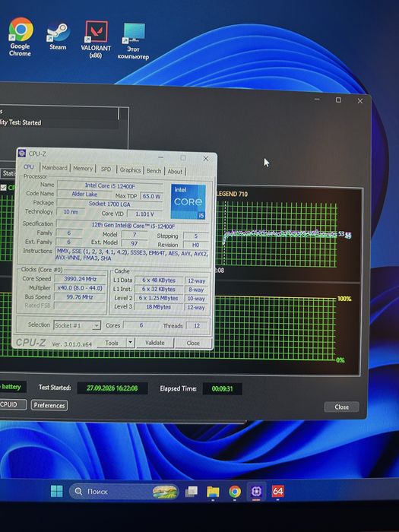Click the Windows Start button
Image resolution: width=399 pixels, height=532 pixels.
point(57,491)
